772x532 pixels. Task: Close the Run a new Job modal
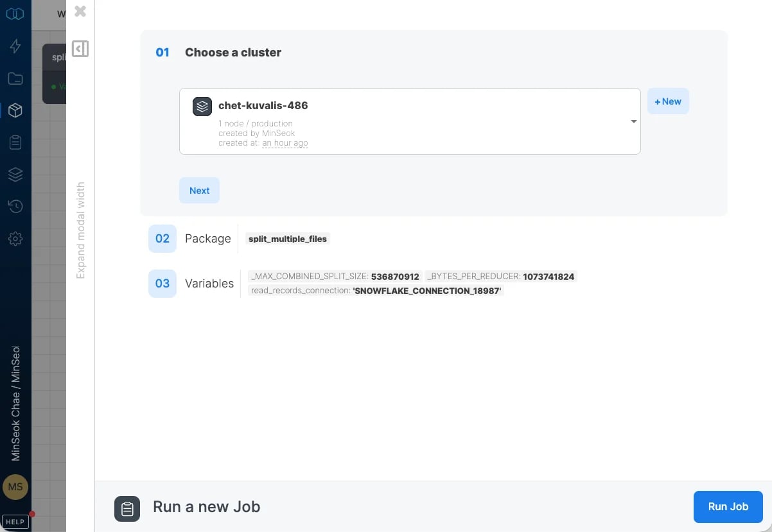[x=80, y=11]
